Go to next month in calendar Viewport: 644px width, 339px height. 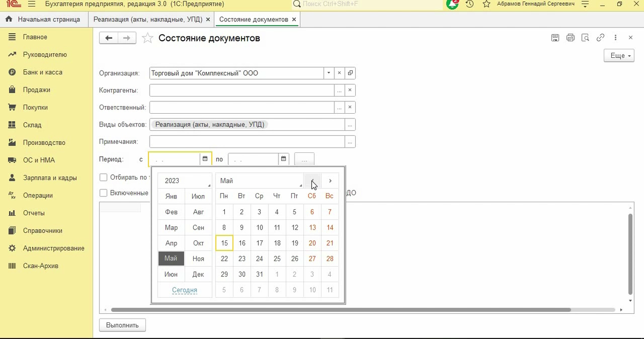330,181
